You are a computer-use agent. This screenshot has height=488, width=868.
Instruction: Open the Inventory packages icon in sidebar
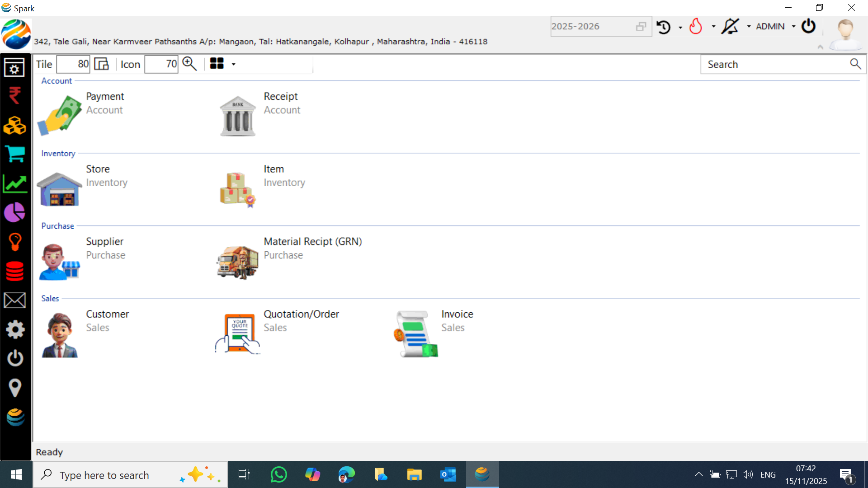[x=15, y=125]
